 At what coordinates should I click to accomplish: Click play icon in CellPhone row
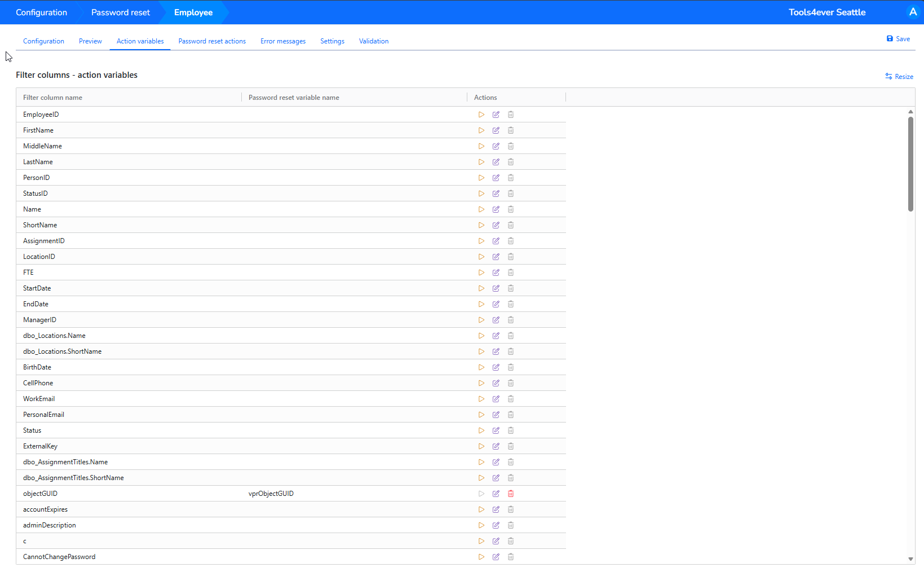[481, 383]
